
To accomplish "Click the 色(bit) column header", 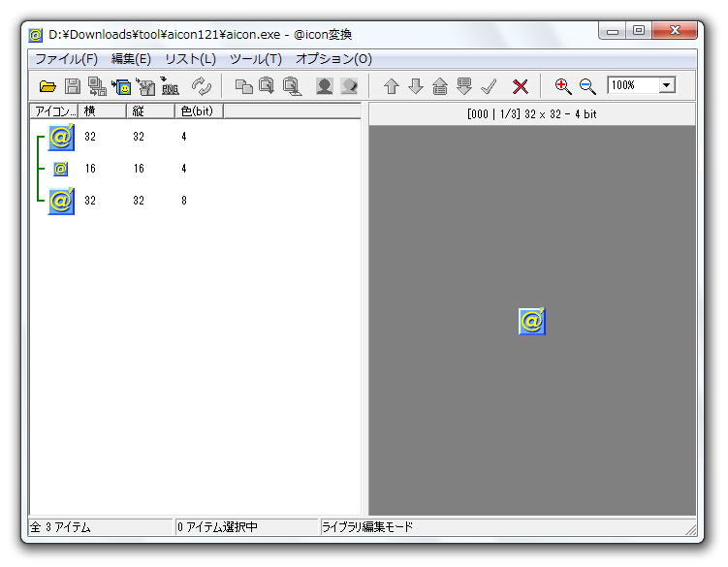I will pos(199,111).
